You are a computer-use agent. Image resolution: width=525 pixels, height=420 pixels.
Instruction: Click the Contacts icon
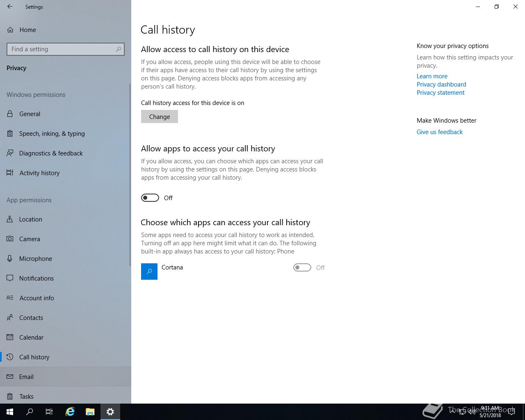tap(10, 317)
